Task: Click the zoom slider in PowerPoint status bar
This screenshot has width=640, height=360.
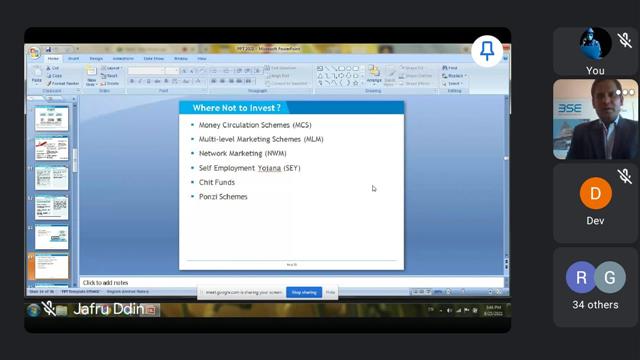Action: [x=462, y=291]
